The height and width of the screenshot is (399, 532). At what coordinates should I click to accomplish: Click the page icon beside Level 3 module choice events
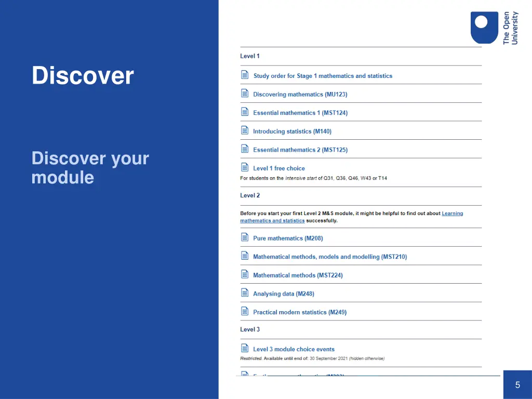(x=245, y=348)
